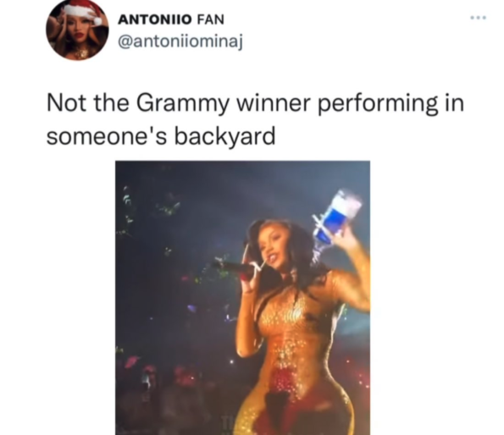The image size is (504, 435).
Task: Click the word "winner" in the tweet
Action: point(274,105)
